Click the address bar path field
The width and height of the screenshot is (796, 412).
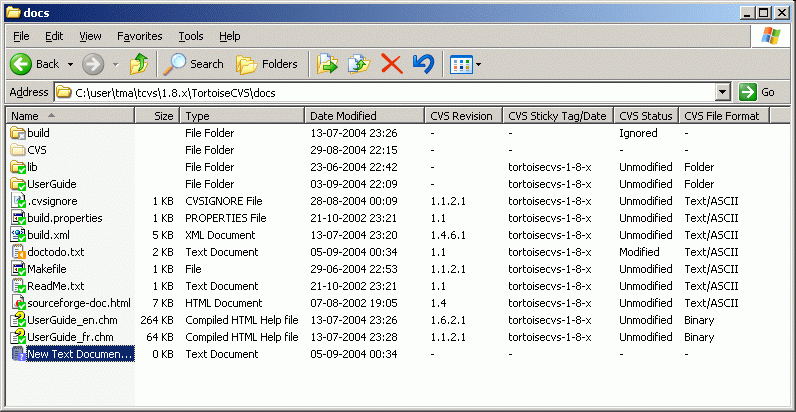point(385,92)
